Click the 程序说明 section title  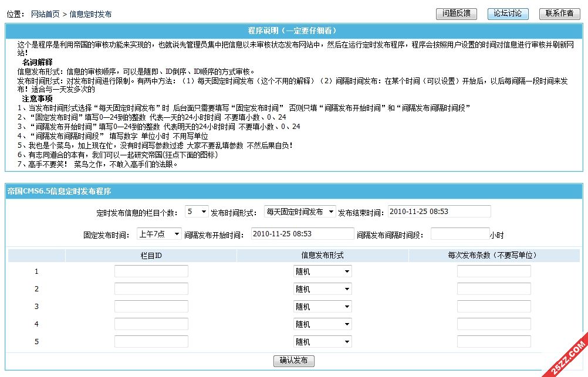293,30
